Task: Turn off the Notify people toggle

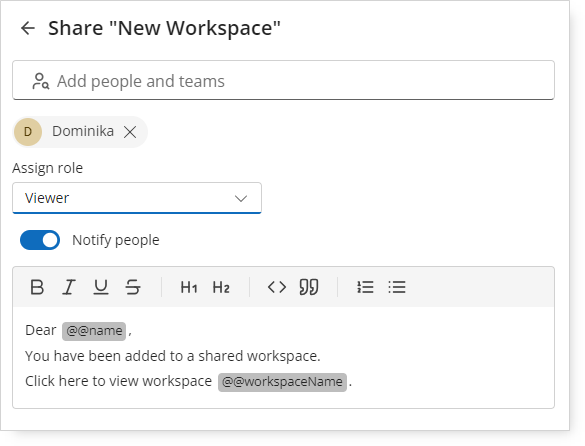Action: tap(40, 240)
